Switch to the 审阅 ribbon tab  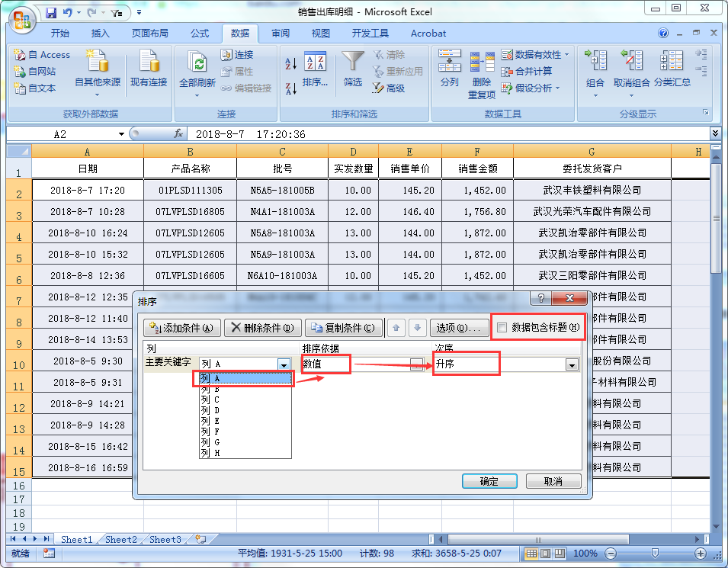click(x=279, y=33)
